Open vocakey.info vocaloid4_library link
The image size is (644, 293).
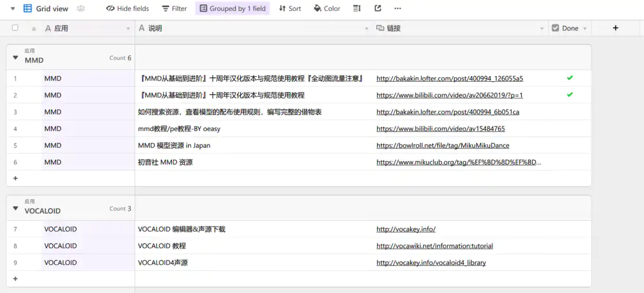[431, 263]
